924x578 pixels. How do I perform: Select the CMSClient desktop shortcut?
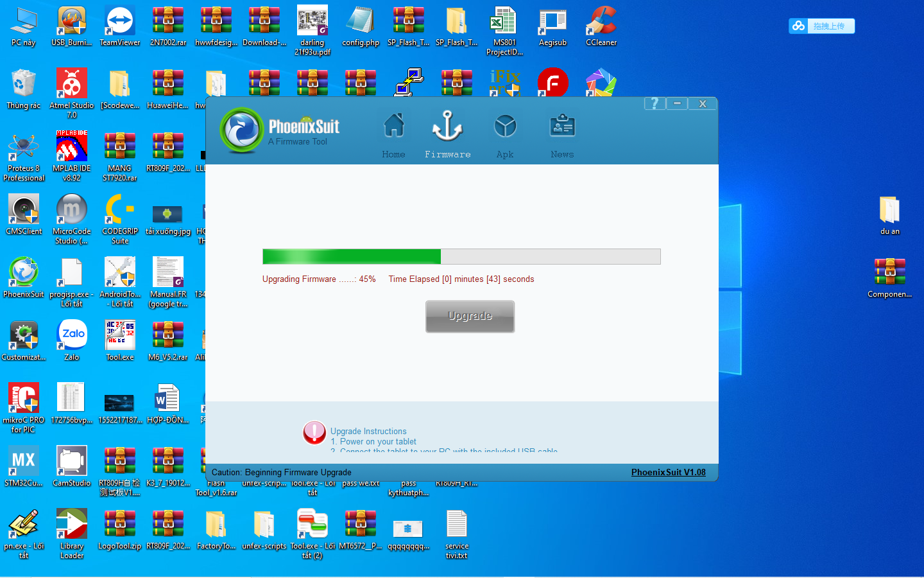[x=24, y=215]
